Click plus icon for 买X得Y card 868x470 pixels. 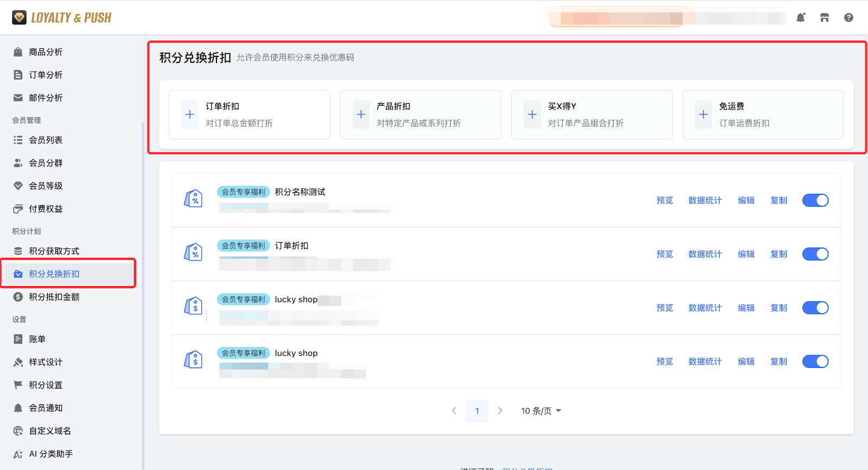tap(532, 115)
